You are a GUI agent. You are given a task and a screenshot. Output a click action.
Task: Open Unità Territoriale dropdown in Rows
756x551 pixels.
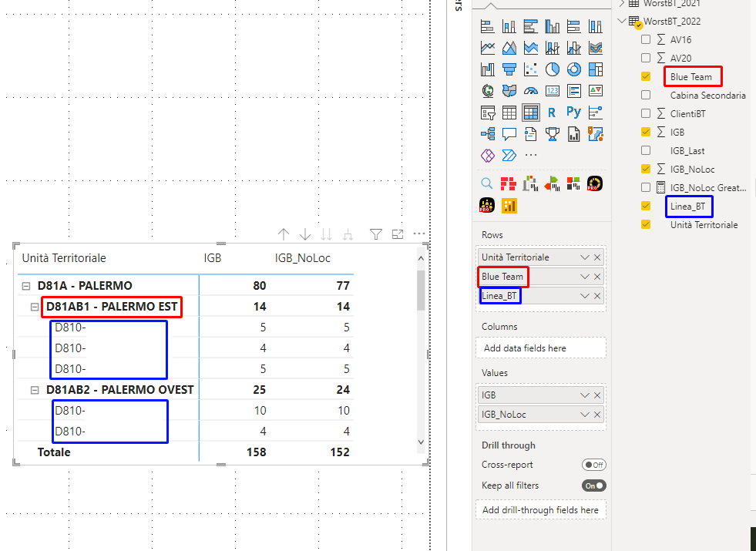[585, 257]
